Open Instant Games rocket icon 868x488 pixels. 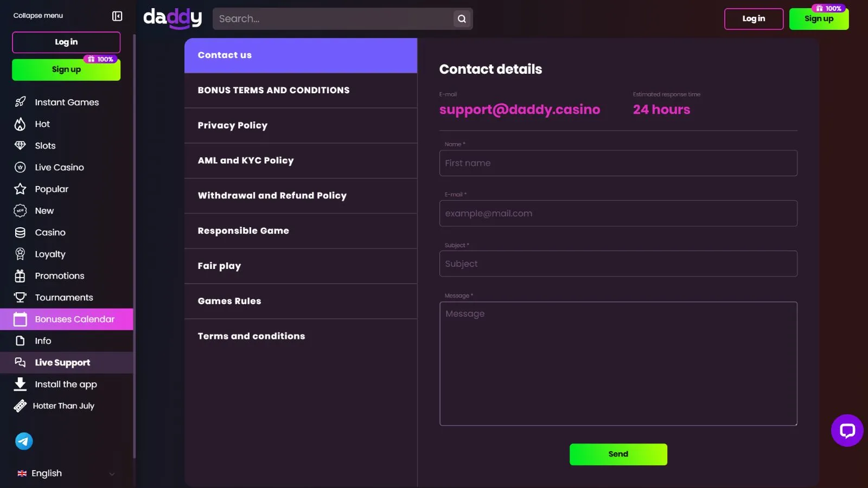(x=20, y=102)
